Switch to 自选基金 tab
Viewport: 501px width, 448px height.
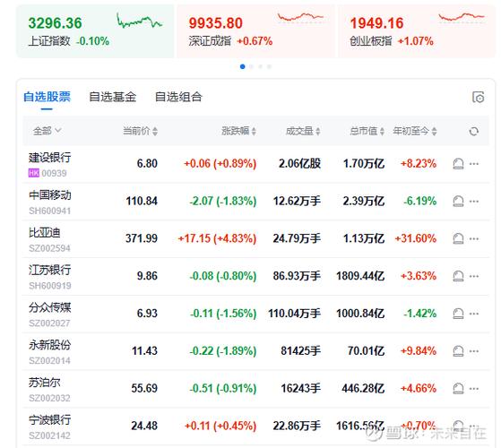pos(112,97)
